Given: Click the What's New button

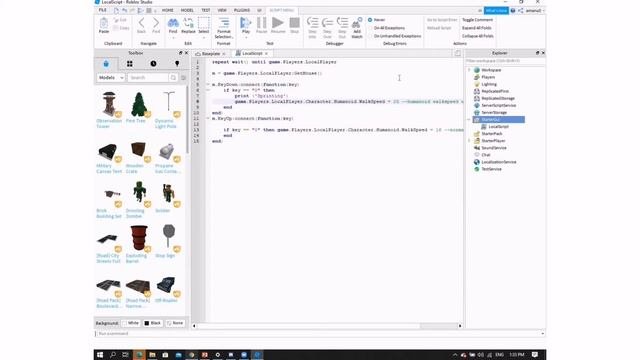Looking at the screenshot, I should [x=496, y=11].
